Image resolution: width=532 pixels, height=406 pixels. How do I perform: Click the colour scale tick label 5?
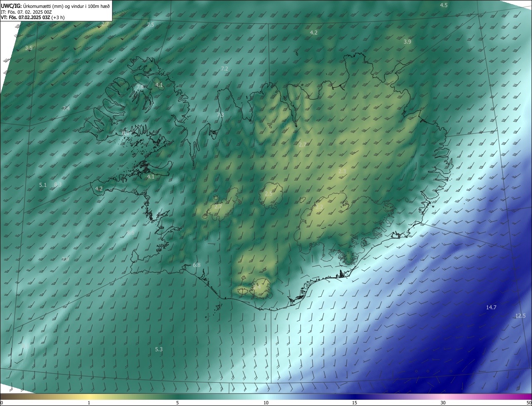177,403
